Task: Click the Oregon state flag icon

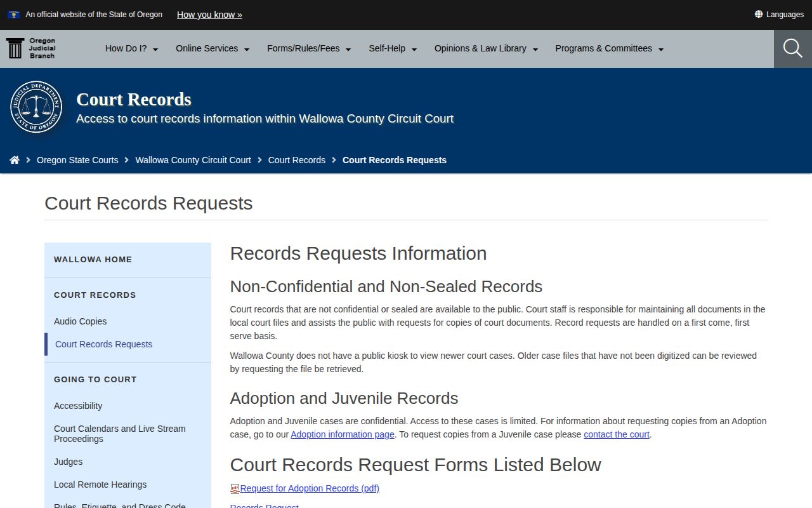Action: pyautogui.click(x=14, y=15)
